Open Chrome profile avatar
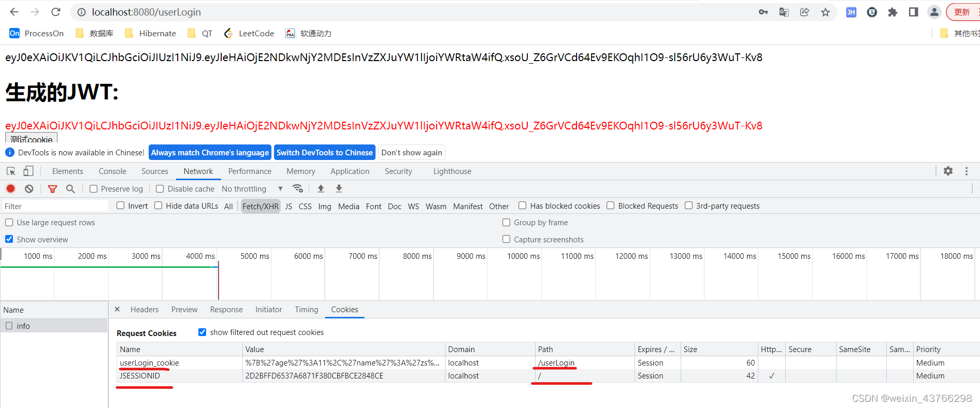Viewport: 980px width, 408px height. [934, 12]
